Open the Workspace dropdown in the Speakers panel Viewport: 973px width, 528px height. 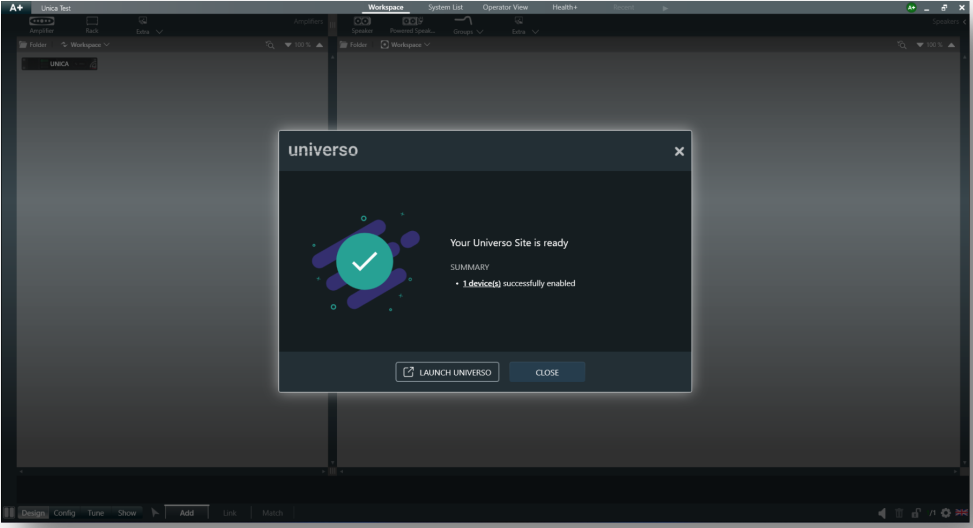[x=405, y=45]
